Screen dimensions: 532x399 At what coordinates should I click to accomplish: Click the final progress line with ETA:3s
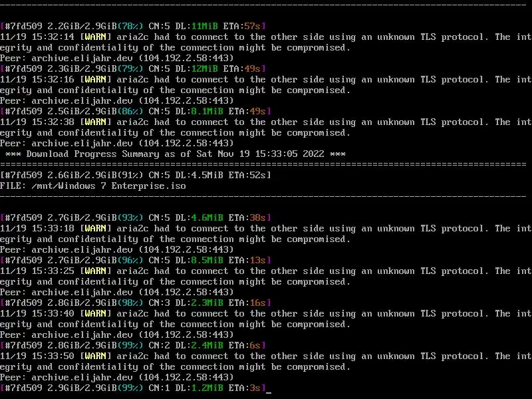pyautogui.click(x=133, y=388)
